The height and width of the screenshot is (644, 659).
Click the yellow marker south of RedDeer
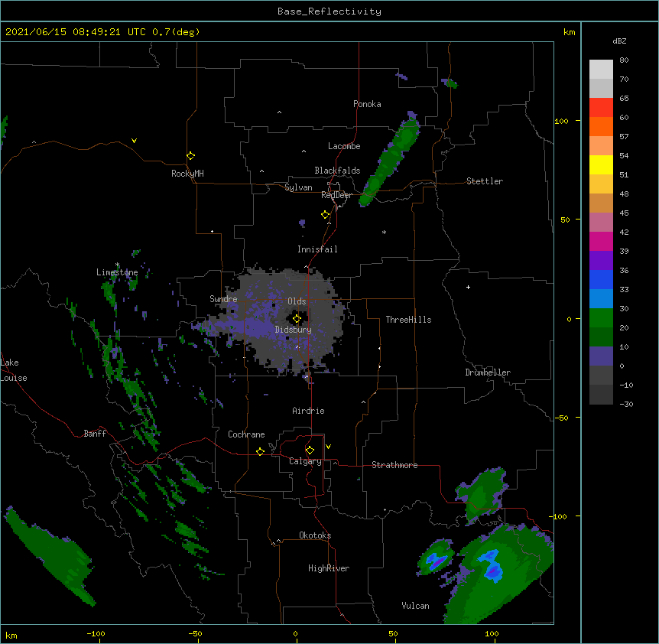coord(325,215)
